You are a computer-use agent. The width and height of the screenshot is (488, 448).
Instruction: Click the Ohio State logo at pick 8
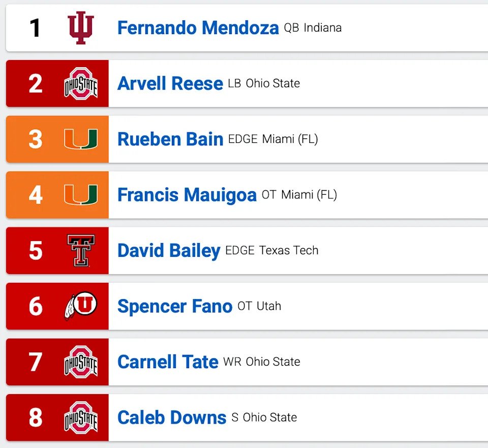tap(81, 417)
